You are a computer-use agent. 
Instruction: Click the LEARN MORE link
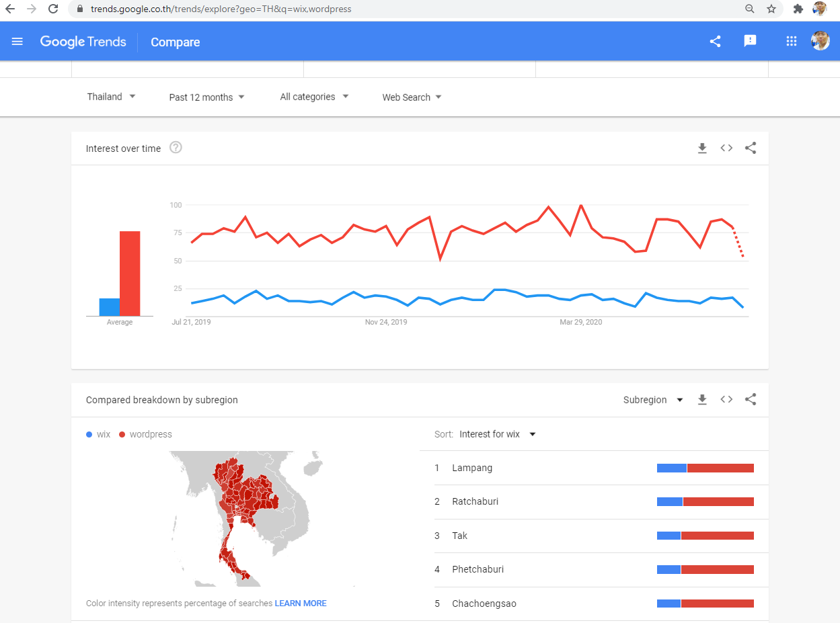(x=301, y=604)
